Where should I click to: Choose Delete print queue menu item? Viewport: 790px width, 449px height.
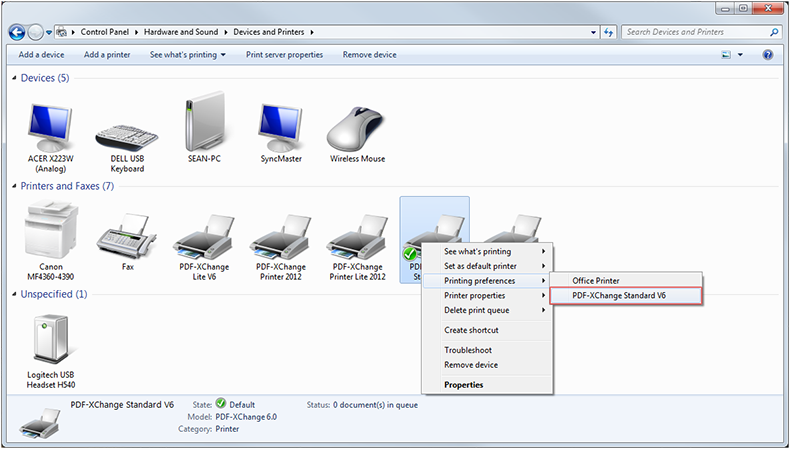(487, 310)
